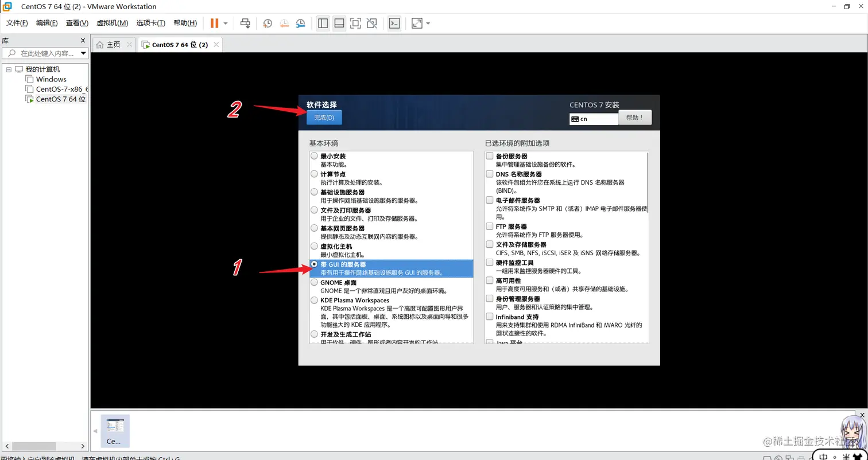
Task: Select the 计算节点 radio option
Action: (314, 174)
